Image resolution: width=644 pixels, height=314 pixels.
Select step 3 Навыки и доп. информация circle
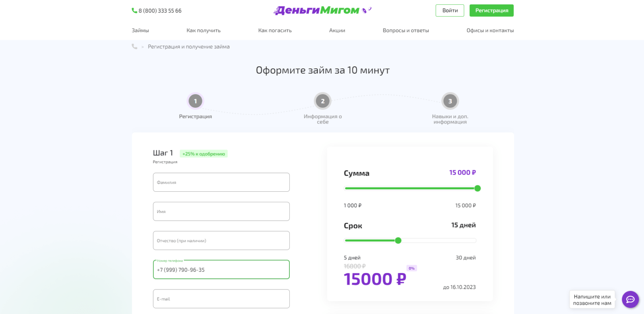click(450, 101)
